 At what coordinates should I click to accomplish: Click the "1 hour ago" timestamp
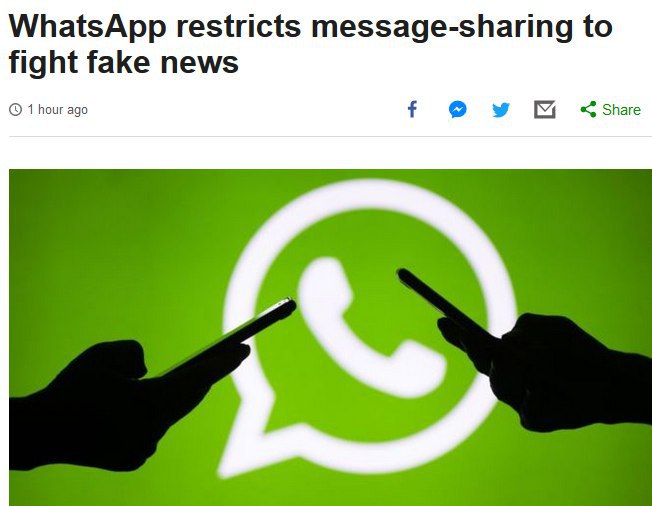pos(57,110)
